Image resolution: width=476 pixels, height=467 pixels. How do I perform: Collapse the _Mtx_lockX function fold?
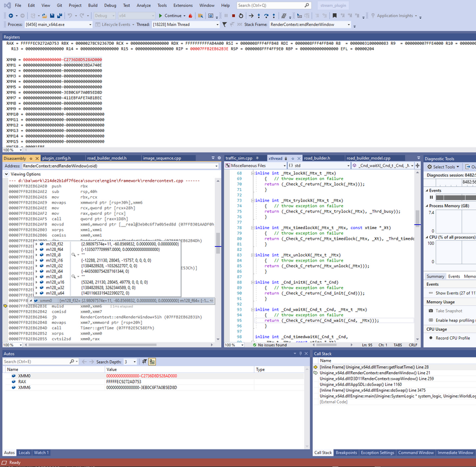click(x=251, y=174)
